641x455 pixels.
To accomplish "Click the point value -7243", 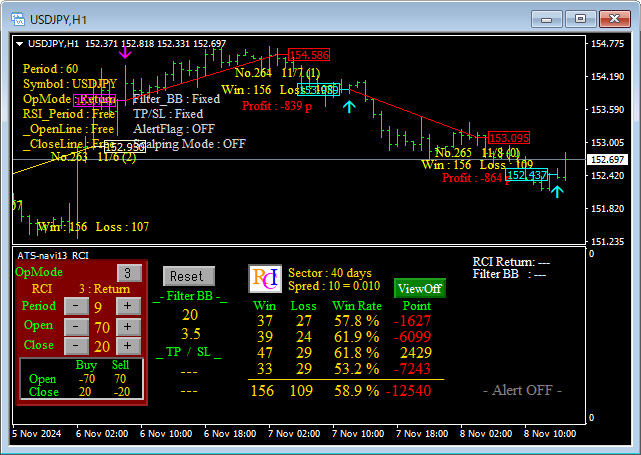I will pos(412,369).
